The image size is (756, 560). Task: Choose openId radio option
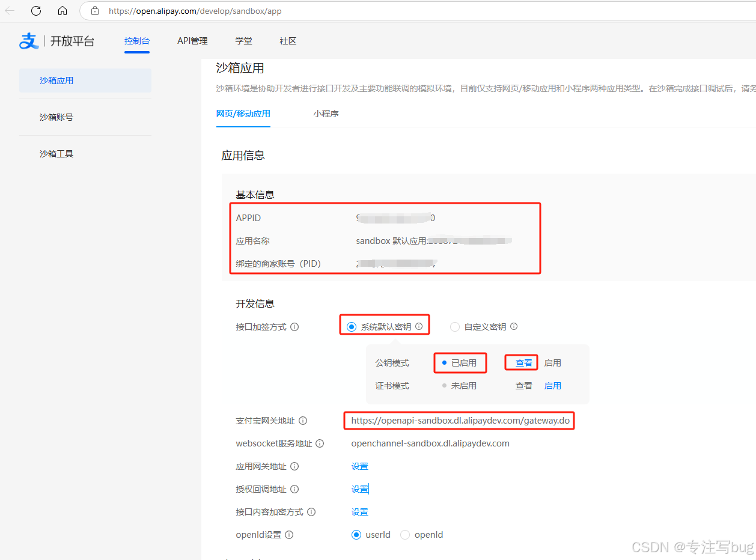coord(405,535)
